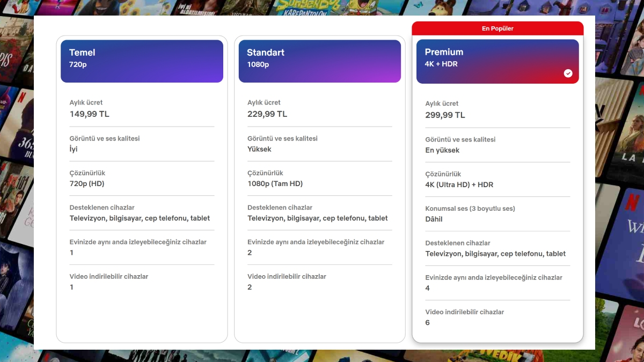This screenshot has width=644, height=362.
Task: Click Standart's "Evinizde aynı anda izleyebileceğiniz cihazlar" label
Action: pyautogui.click(x=316, y=242)
